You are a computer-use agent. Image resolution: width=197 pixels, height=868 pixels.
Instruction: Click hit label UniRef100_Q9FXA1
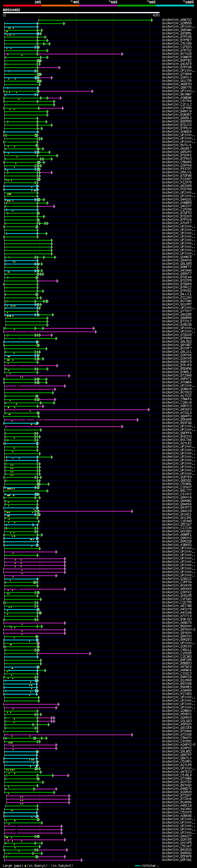[x=177, y=860]
